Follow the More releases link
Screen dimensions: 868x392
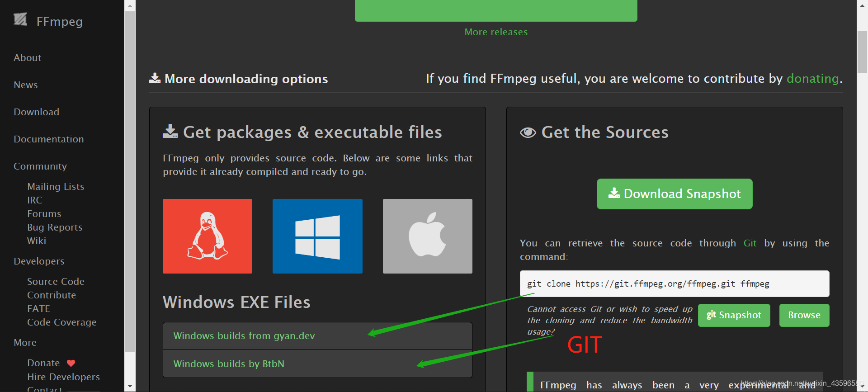(x=496, y=32)
